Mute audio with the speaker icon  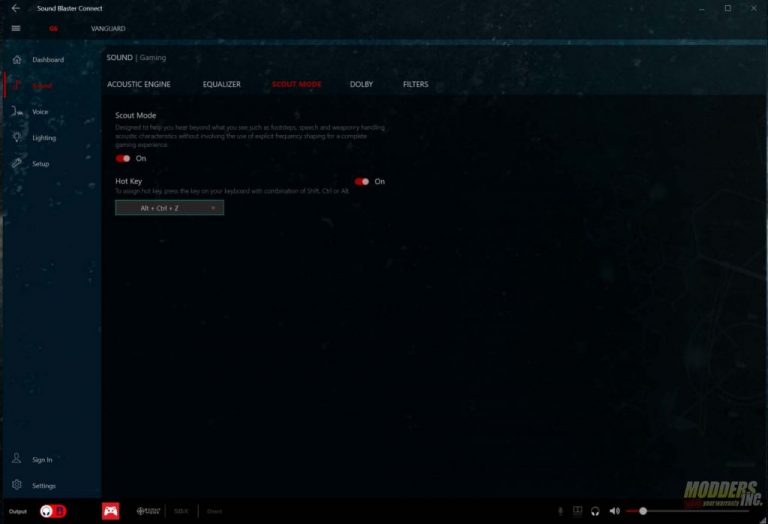[x=614, y=511]
